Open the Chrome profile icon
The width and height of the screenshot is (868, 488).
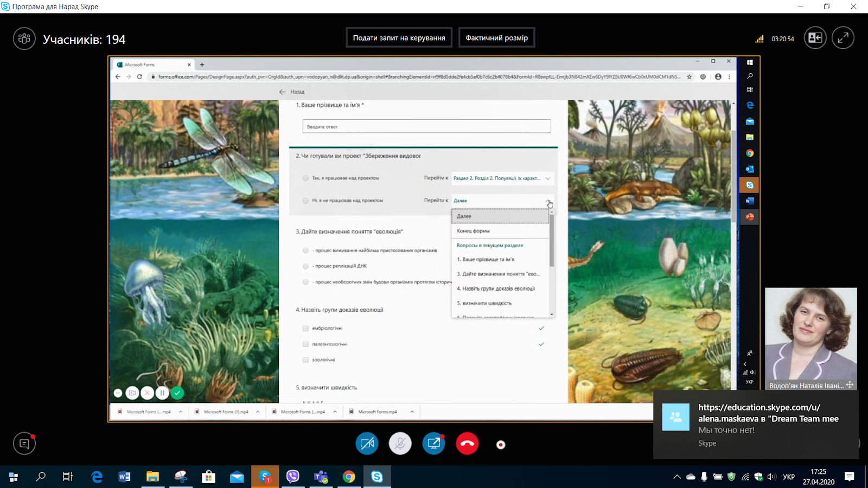718,77
